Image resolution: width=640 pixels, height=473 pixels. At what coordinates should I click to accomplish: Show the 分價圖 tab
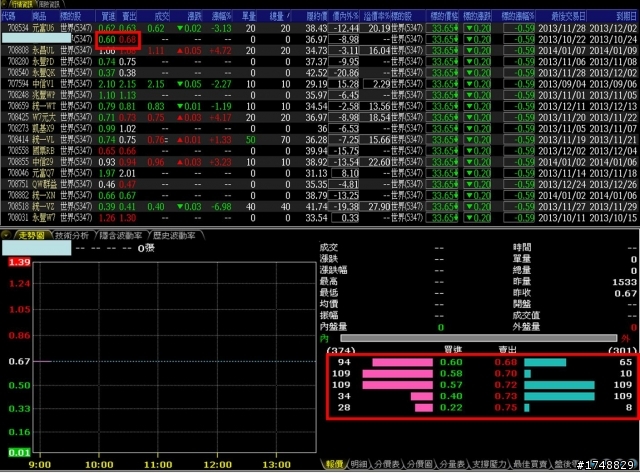pos(419,464)
